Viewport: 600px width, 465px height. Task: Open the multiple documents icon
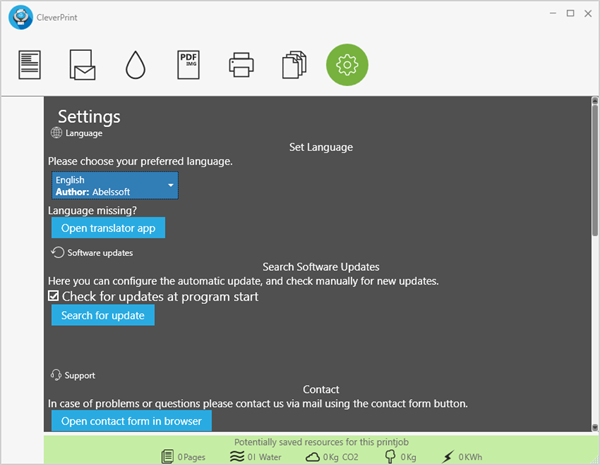(294, 65)
